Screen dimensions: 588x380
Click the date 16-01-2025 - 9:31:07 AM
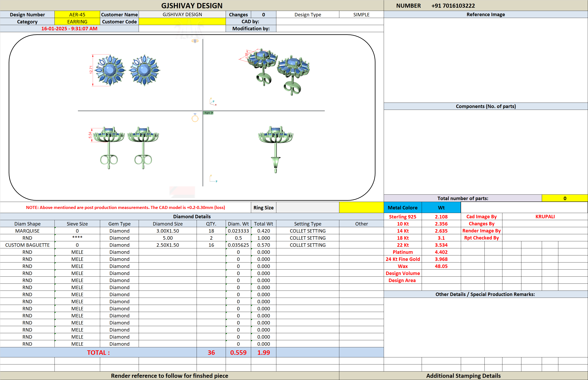(69, 29)
